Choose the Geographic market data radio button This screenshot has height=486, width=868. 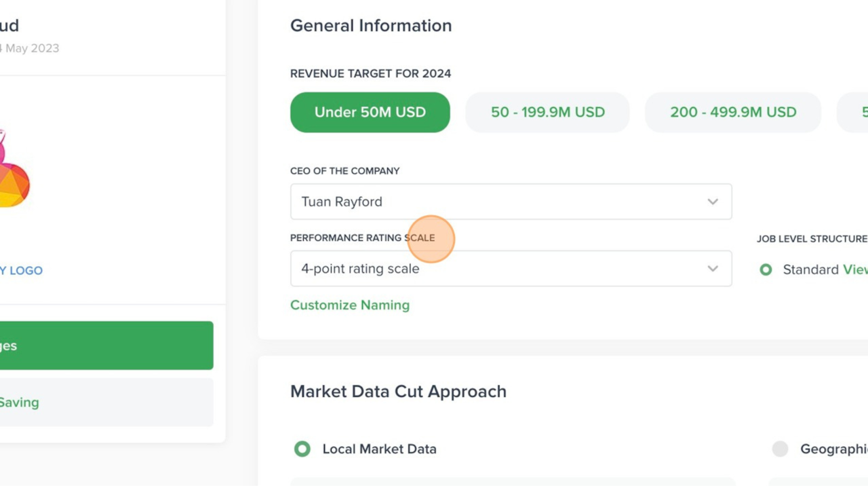(781, 449)
